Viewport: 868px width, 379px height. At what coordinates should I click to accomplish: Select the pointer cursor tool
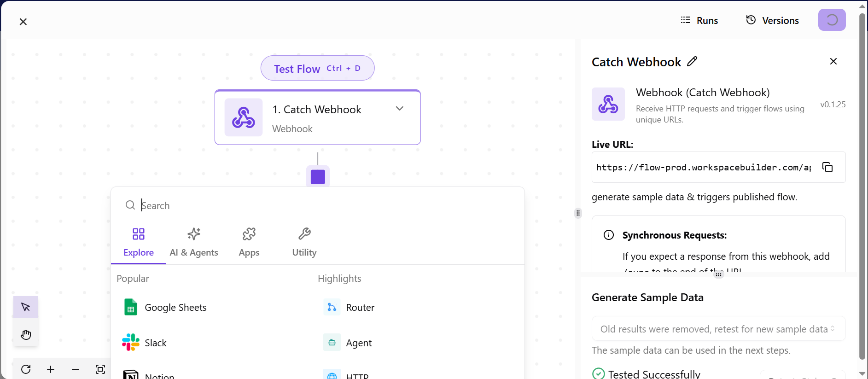pos(26,307)
